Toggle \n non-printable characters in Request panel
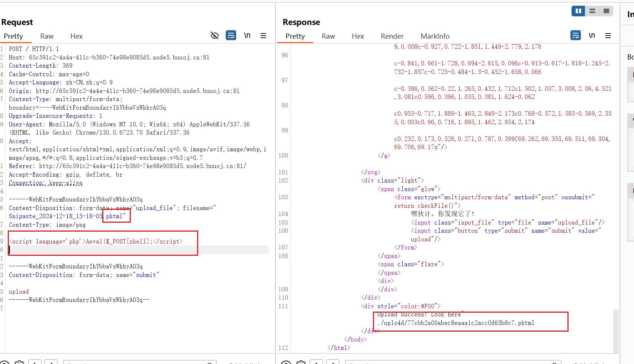The image size is (634, 364). click(247, 35)
